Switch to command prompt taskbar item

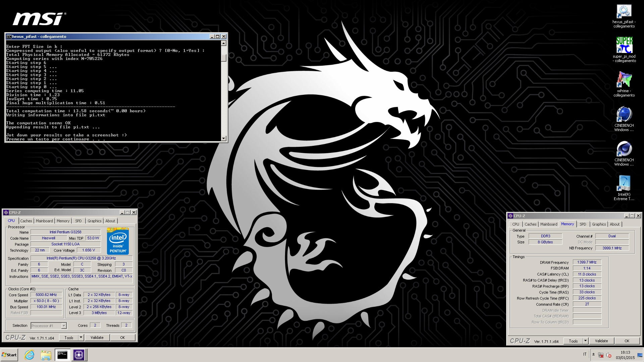62,355
